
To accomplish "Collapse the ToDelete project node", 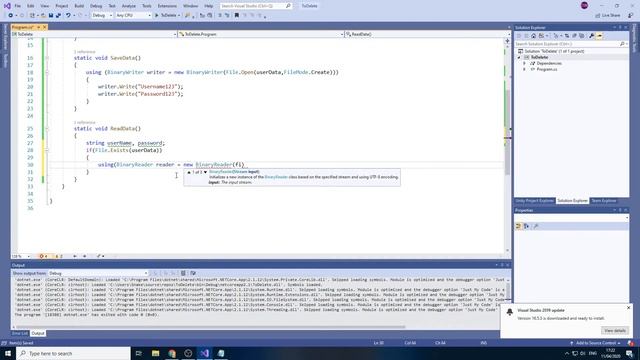I will click(x=519, y=58).
